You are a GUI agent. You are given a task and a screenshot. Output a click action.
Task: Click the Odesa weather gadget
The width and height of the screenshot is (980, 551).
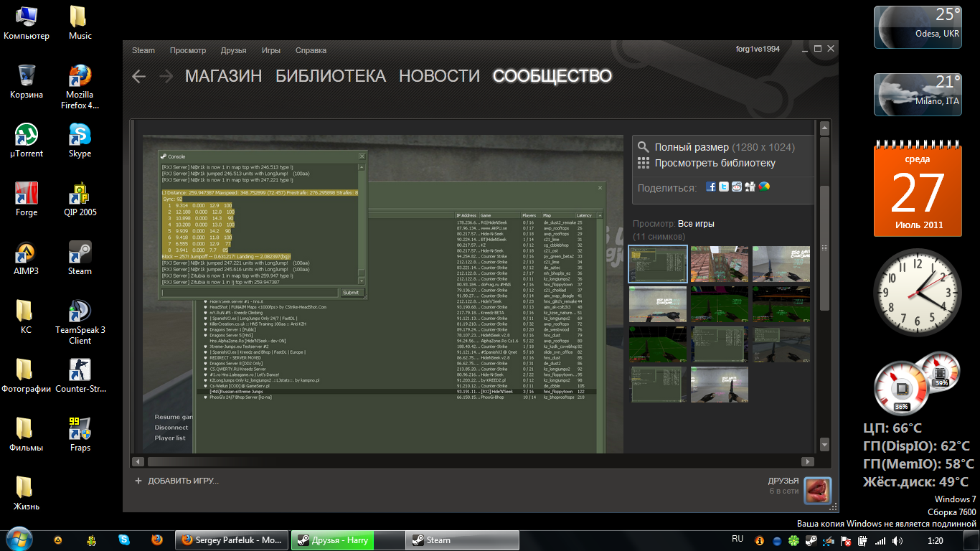pyautogui.click(x=917, y=26)
